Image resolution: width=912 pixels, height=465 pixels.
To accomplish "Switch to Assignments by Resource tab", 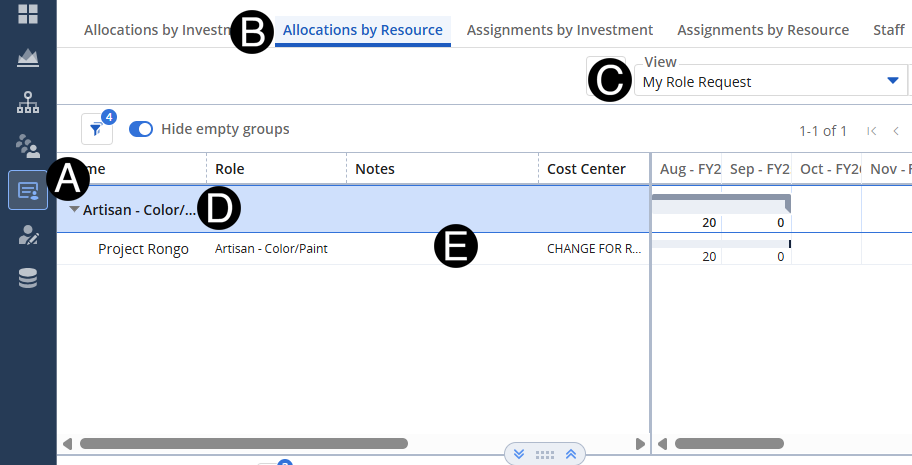I will (x=763, y=30).
